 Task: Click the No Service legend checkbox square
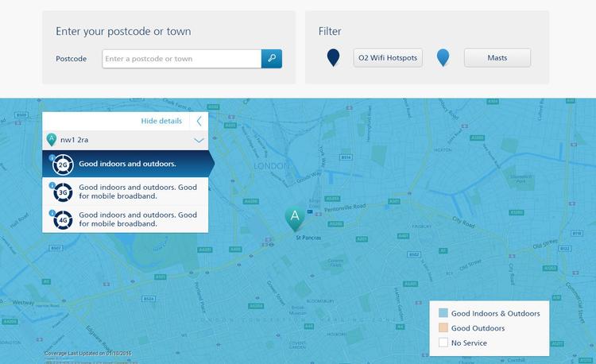[443, 343]
